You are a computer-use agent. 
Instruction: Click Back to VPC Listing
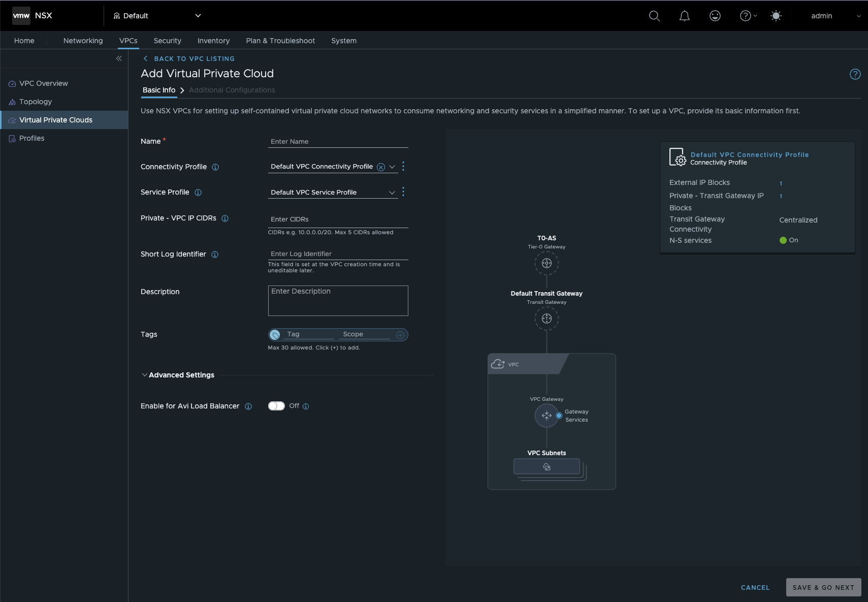point(195,58)
